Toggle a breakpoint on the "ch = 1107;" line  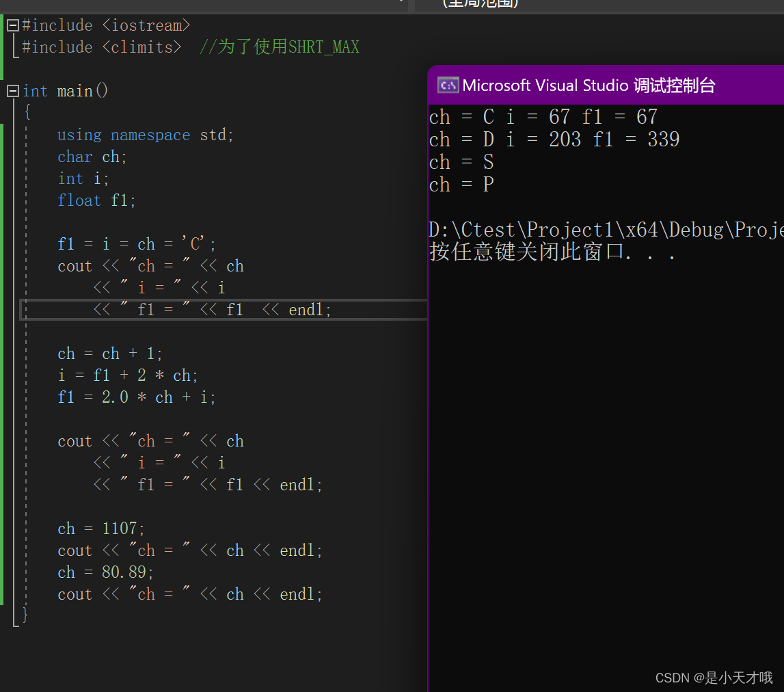[10, 528]
